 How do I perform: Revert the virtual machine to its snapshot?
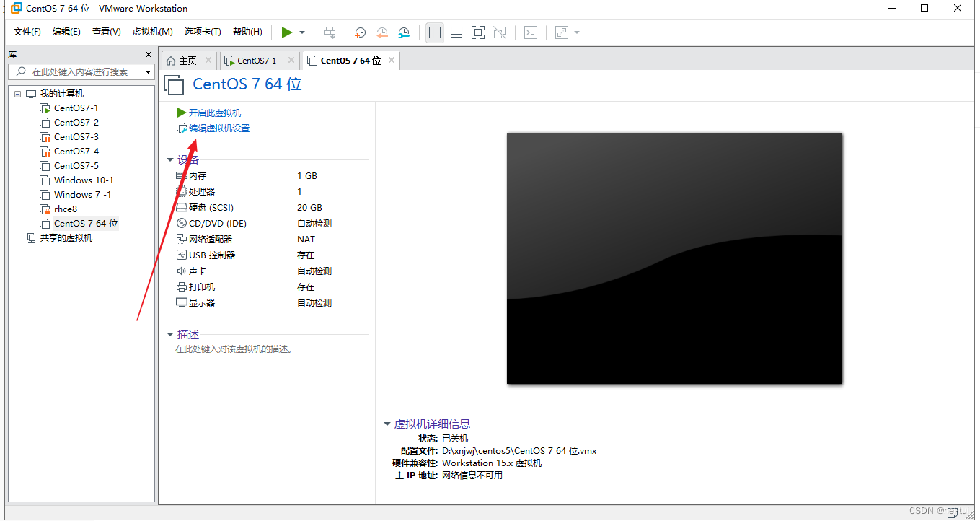(382, 32)
